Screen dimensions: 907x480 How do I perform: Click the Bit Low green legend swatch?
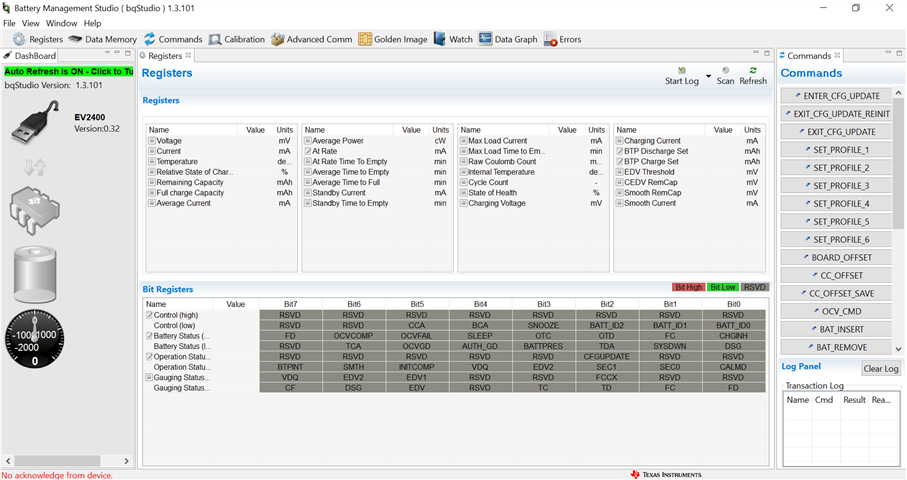(722, 287)
